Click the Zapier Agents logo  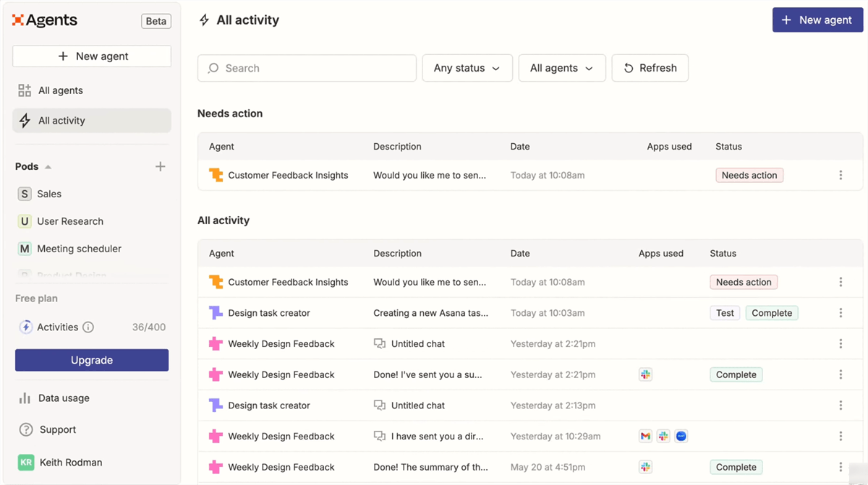point(45,20)
